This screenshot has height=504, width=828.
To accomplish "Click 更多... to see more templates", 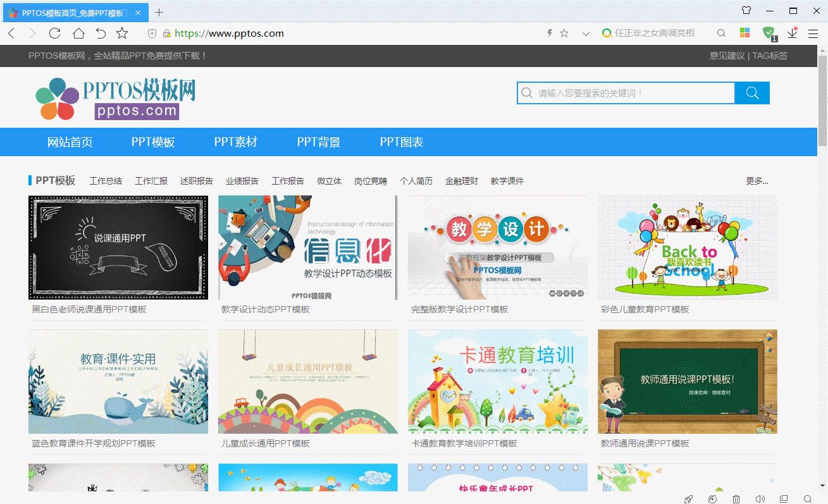I will 757,181.
